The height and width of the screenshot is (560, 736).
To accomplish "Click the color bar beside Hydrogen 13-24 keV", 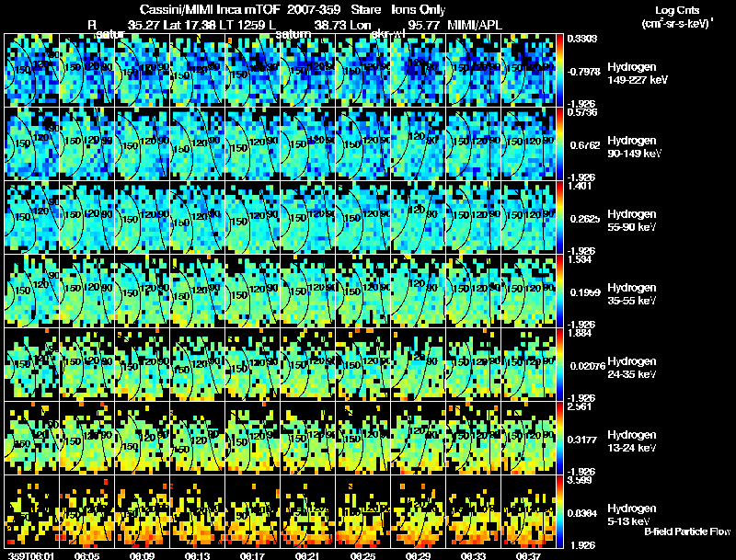I will pyautogui.click(x=559, y=439).
